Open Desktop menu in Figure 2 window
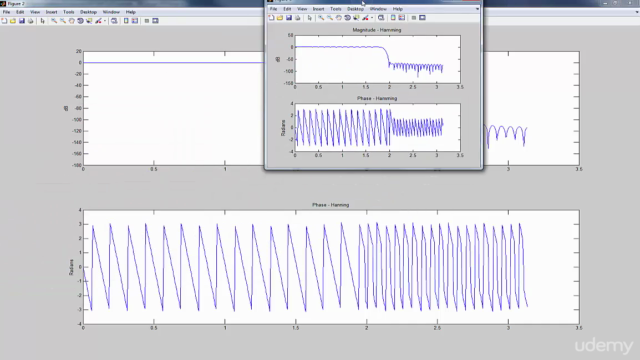The height and width of the screenshot is (360, 640). (x=88, y=12)
